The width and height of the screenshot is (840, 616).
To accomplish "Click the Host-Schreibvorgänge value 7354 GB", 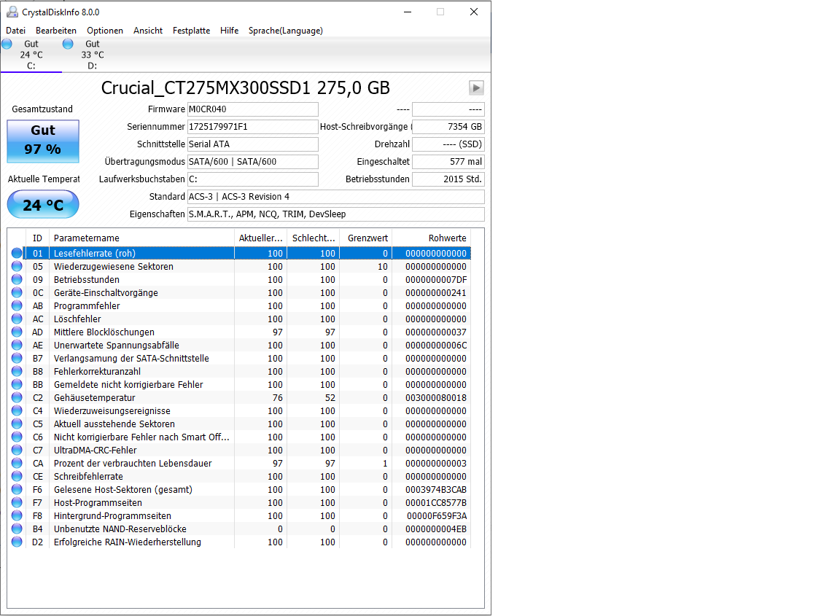I will click(x=448, y=127).
